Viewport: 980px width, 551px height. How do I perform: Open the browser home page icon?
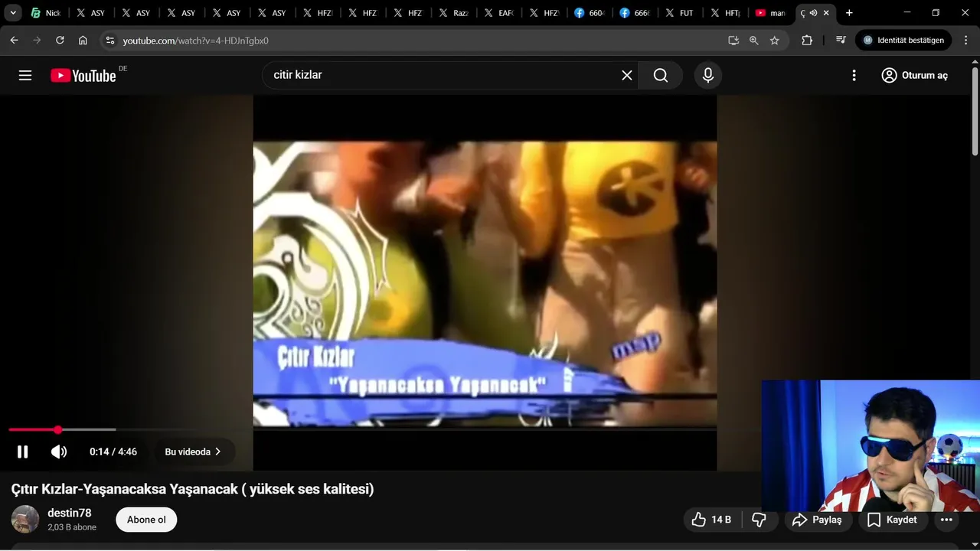(83, 41)
